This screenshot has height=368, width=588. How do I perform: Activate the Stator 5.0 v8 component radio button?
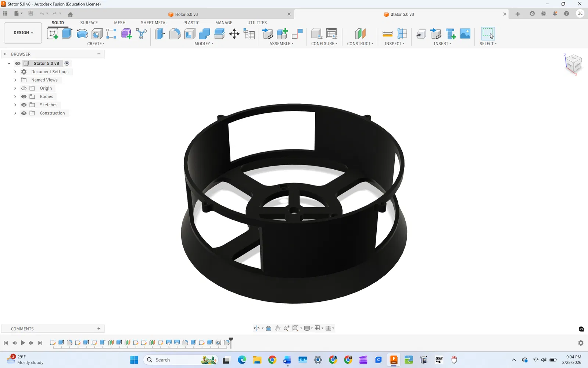coord(67,63)
